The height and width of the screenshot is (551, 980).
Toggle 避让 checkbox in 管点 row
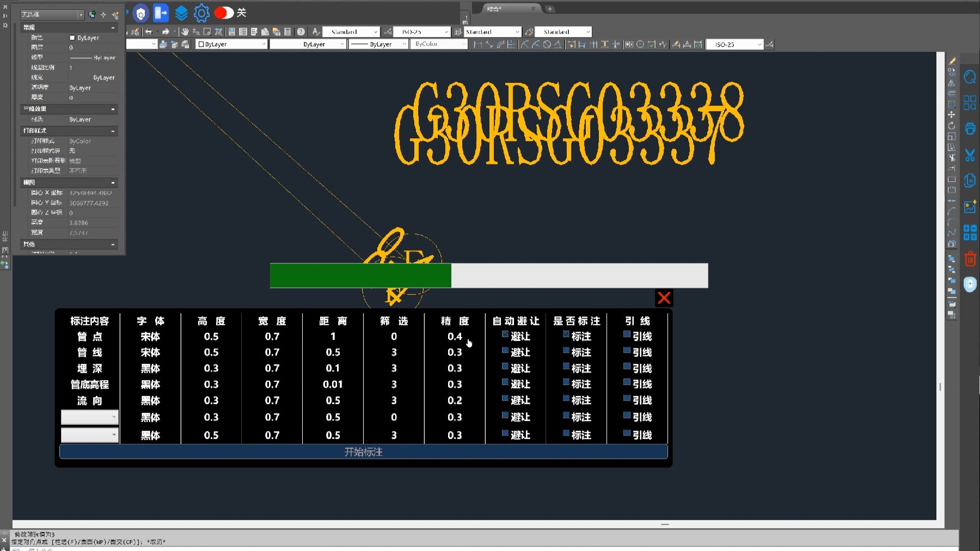tap(505, 334)
